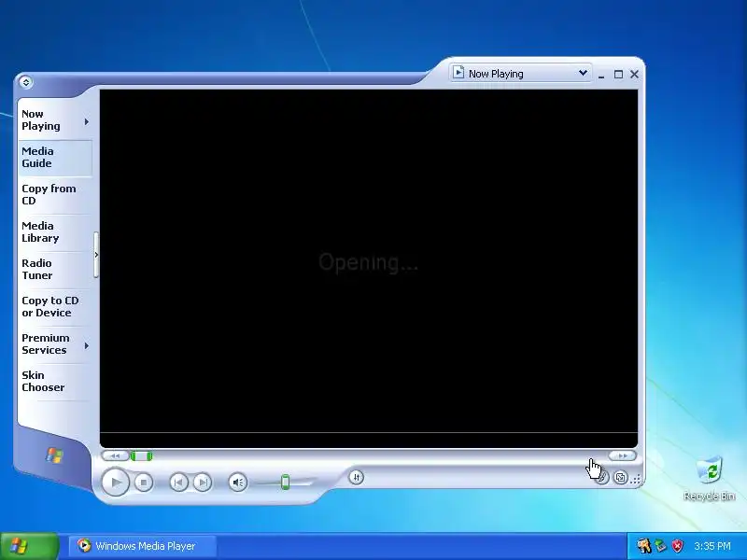Screen dimensions: 747x560
Task: Switch to skin mode icon
Action: click(x=620, y=477)
